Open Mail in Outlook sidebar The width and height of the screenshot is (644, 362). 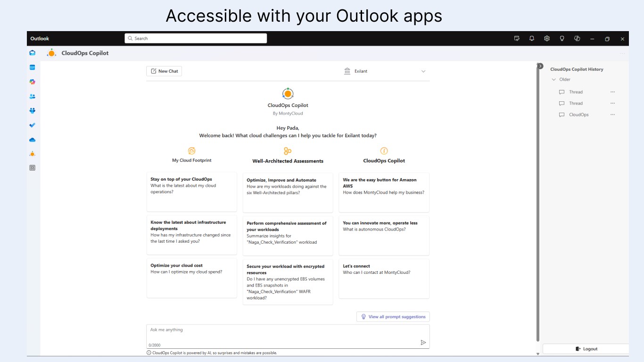32,53
